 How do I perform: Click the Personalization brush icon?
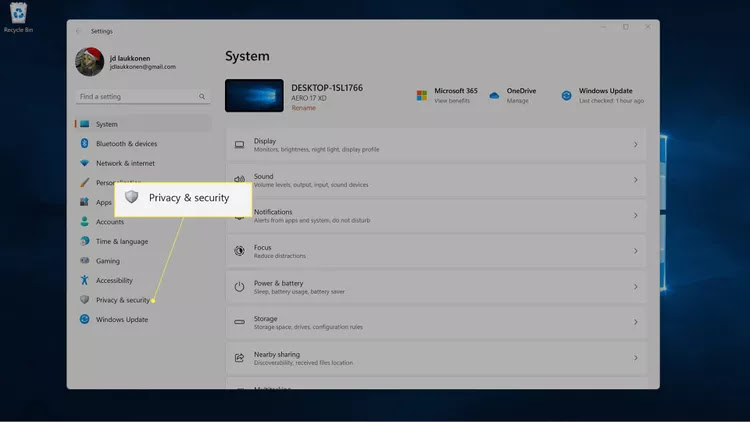pyautogui.click(x=85, y=183)
